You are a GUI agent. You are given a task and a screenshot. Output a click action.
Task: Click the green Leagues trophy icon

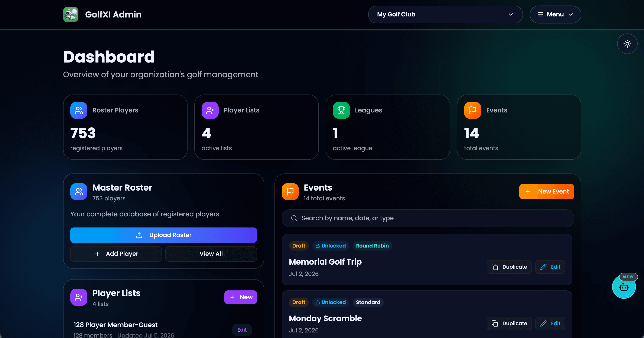click(341, 110)
